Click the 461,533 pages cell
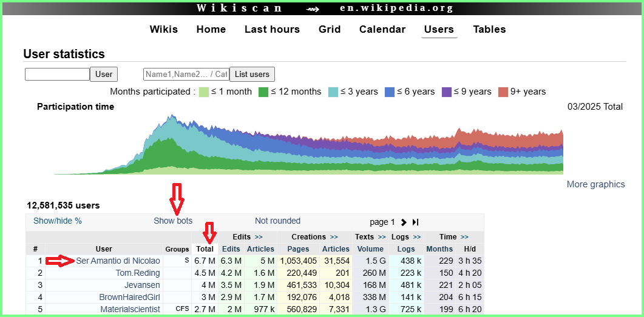This screenshot has height=317, width=644. 298,285
